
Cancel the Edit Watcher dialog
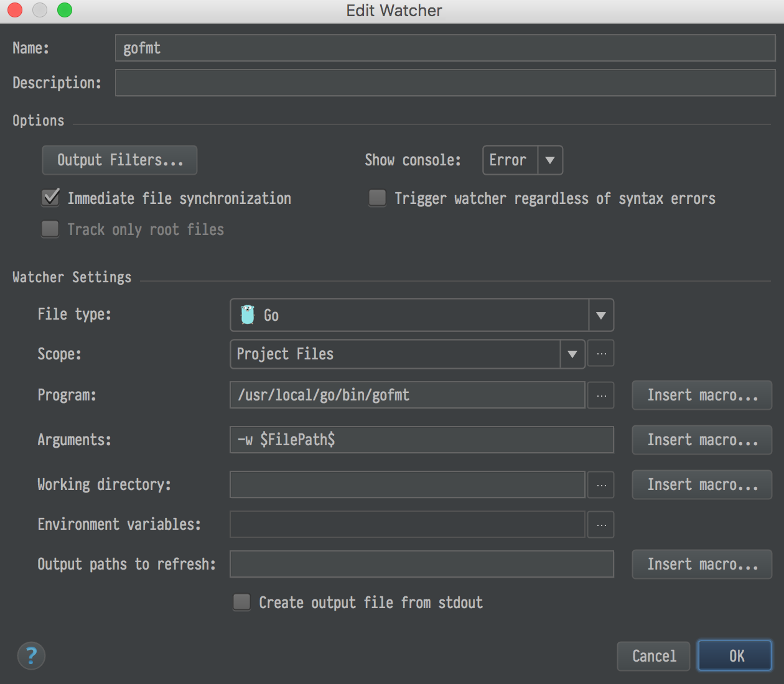point(653,656)
